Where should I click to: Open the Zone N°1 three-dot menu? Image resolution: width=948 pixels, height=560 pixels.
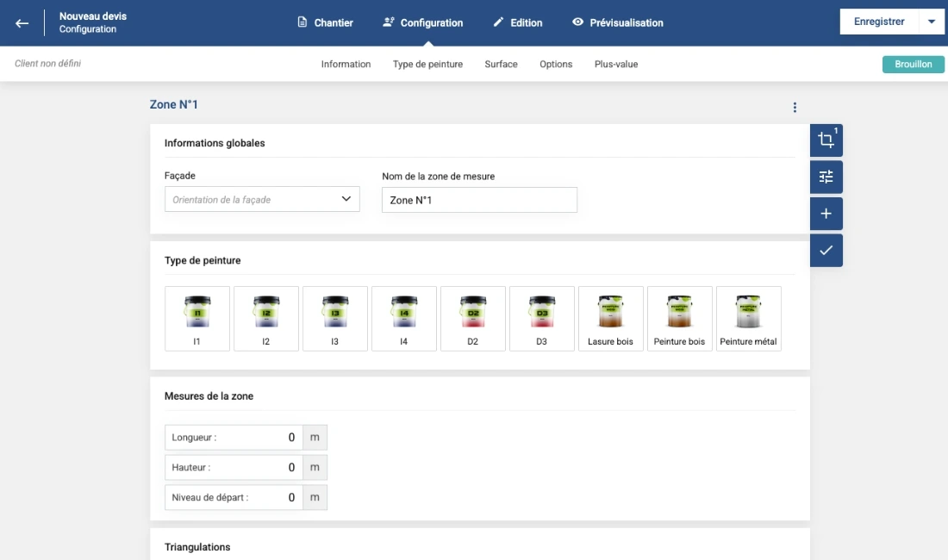(795, 108)
